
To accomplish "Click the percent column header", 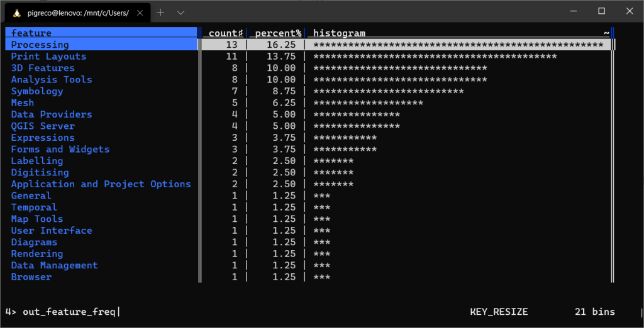I will [276, 33].
